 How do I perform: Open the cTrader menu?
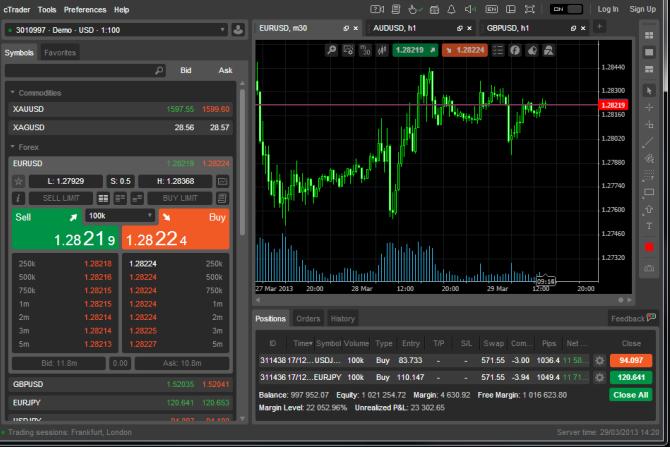point(17,9)
